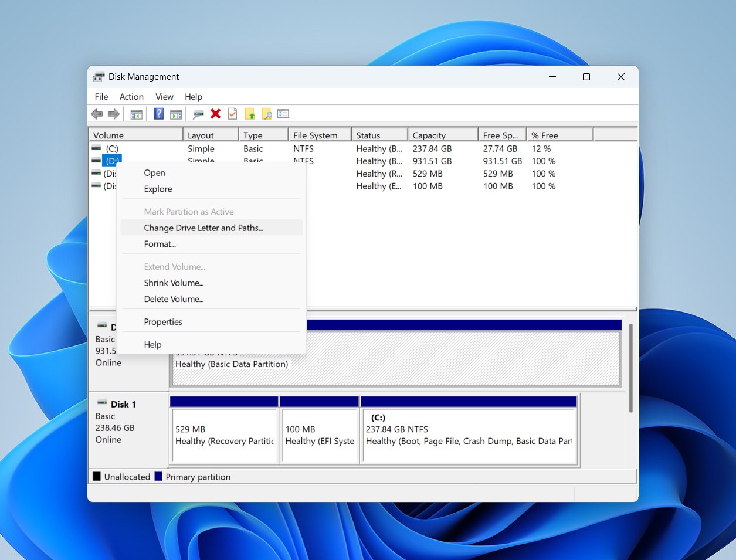This screenshot has width=736, height=560.
Task: Open the blue Help question mark icon
Action: [x=158, y=114]
